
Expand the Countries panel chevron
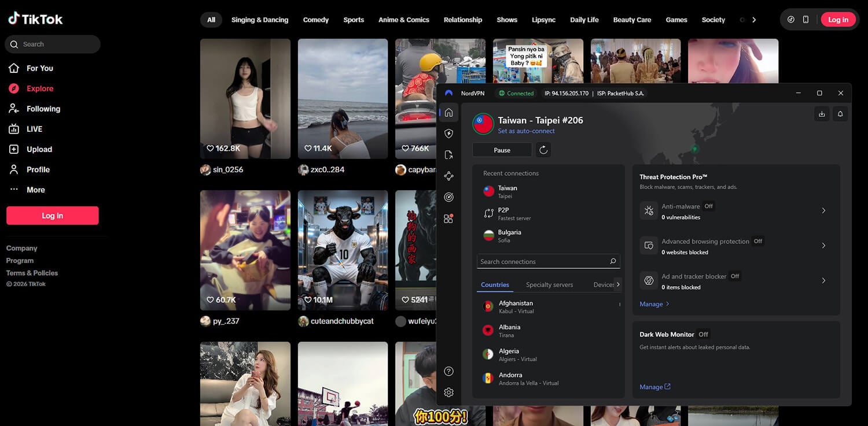(618, 284)
